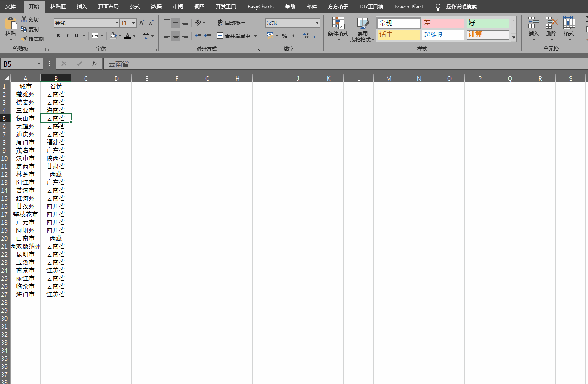Viewport: 588px width, 384px height.
Task: Open the number format dropdown 常规
Action: (317, 23)
